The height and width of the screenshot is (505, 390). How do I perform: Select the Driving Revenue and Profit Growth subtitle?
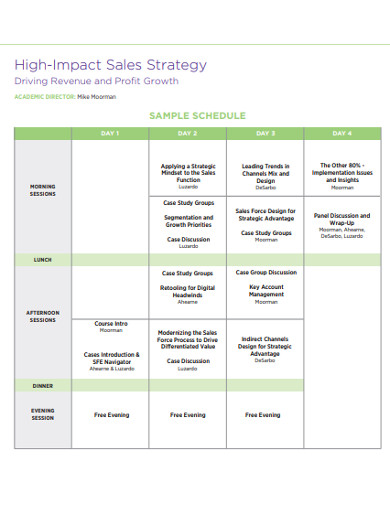[96, 81]
